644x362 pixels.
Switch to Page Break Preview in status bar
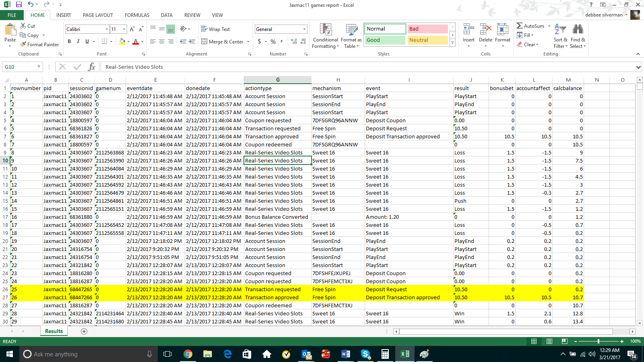[565, 341]
